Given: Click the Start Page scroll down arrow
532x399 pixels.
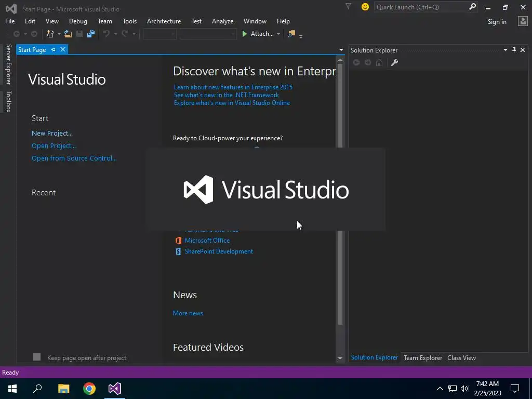Looking at the screenshot, I should pos(340,358).
